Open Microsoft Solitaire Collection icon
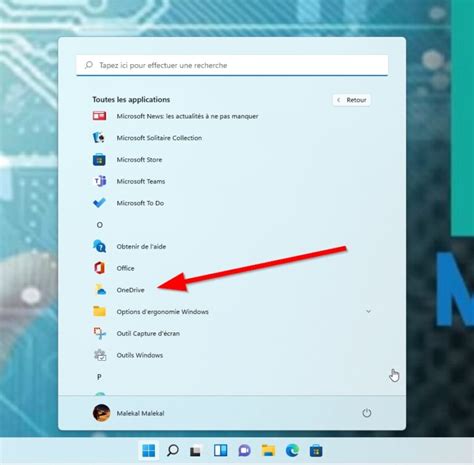 [x=99, y=138]
